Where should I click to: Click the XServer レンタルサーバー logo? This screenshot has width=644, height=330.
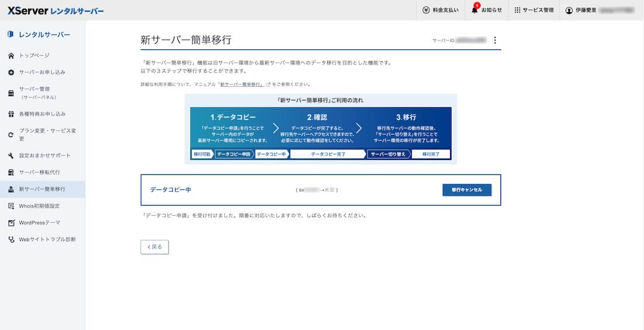(x=56, y=11)
